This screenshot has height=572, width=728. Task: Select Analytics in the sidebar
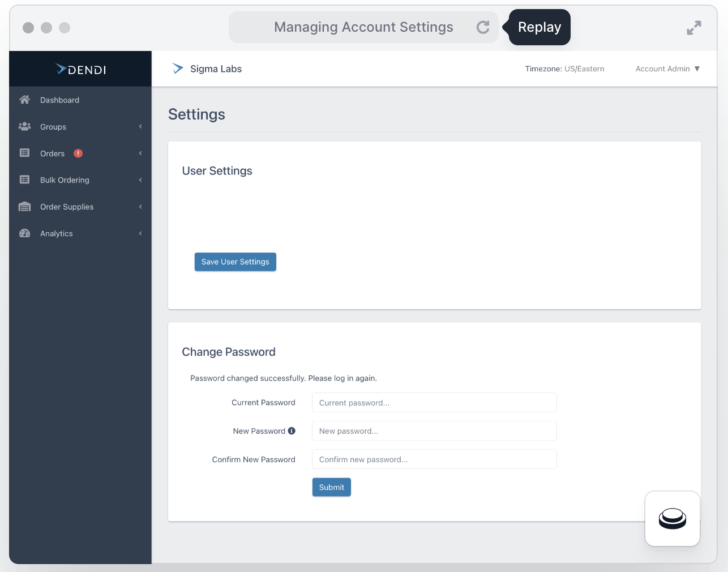coord(80,233)
